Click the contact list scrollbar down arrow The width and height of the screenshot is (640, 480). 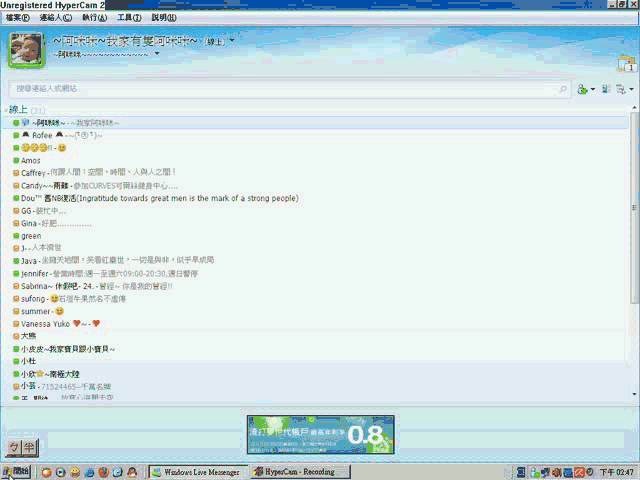pyautogui.click(x=634, y=394)
